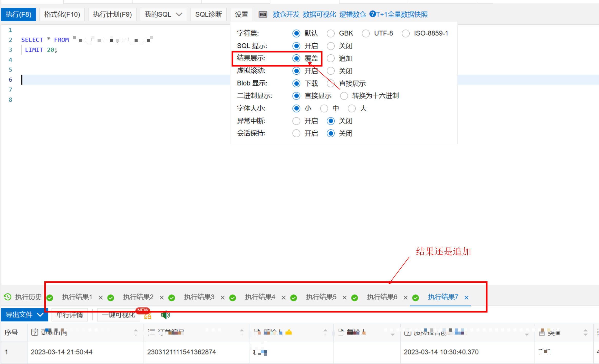Close the 执行结果7 tab
Viewport: 599px width, 364px height.
tap(467, 297)
